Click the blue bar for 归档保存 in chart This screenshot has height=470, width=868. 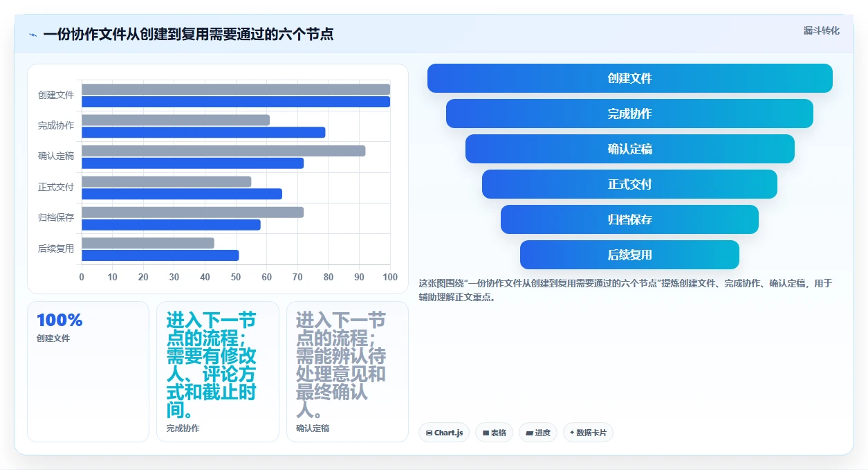(171, 225)
